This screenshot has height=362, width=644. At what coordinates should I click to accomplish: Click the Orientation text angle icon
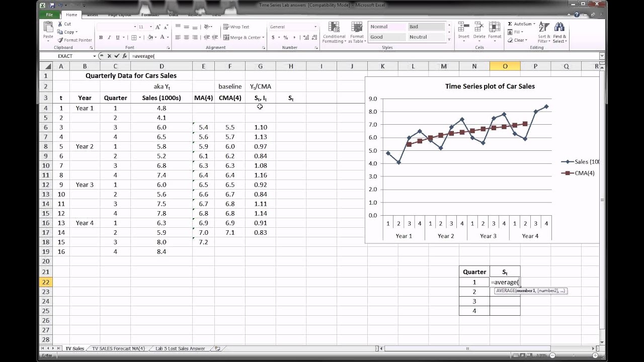[x=207, y=27]
